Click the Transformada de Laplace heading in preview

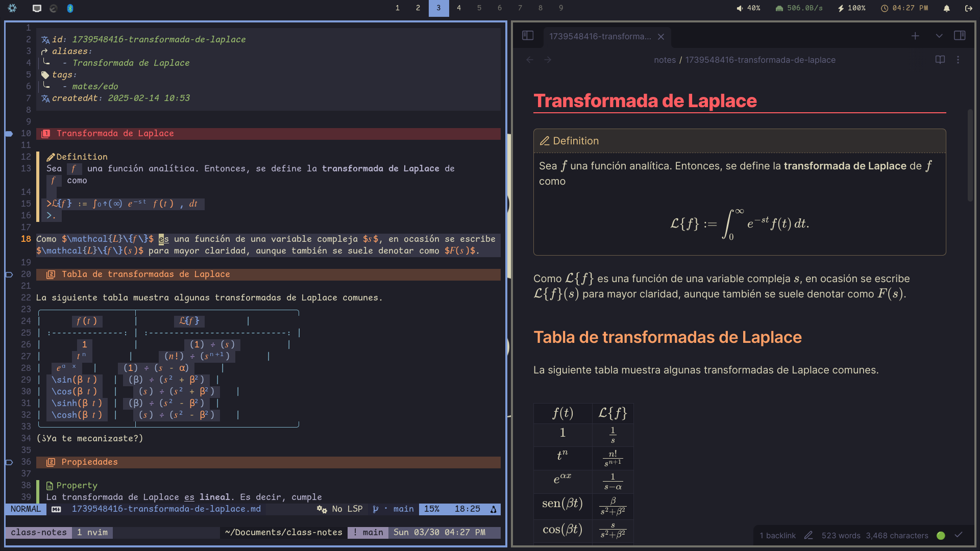click(x=645, y=101)
